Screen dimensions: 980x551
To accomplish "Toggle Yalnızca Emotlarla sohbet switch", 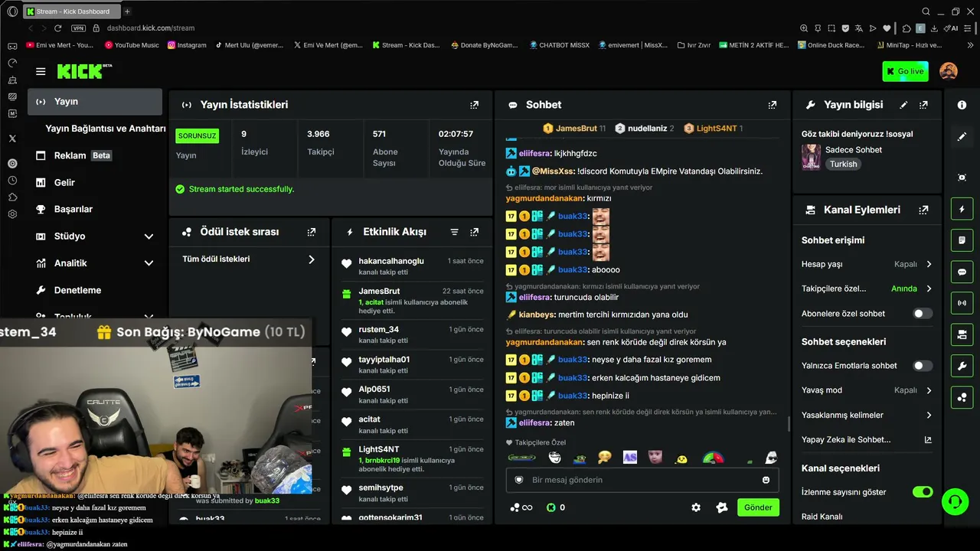I will (x=923, y=366).
